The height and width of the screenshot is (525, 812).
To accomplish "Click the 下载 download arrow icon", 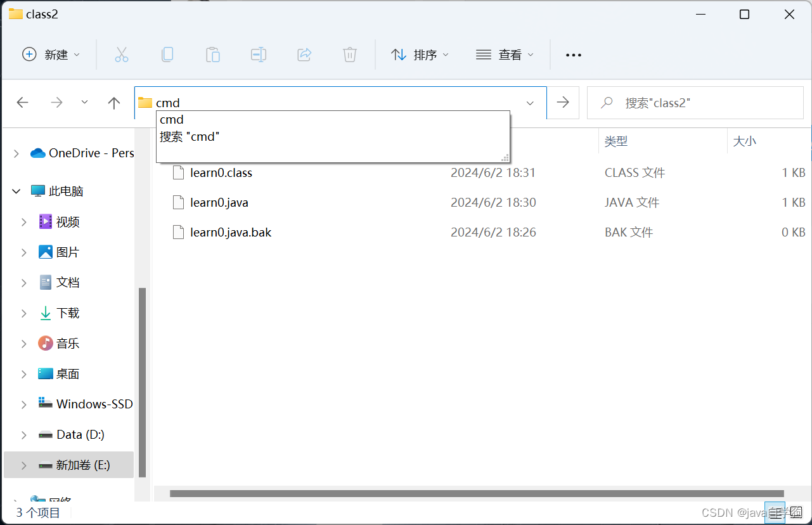I will (x=46, y=313).
